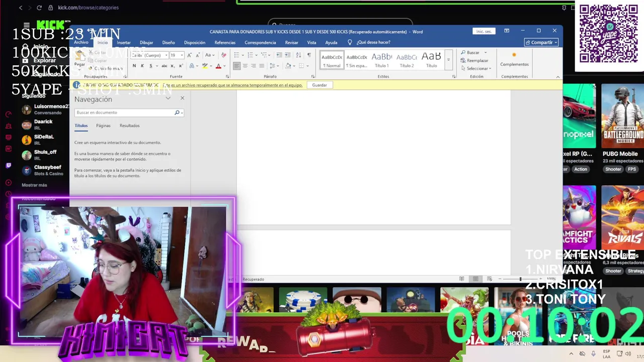Click the Compartir share button

coord(541,42)
